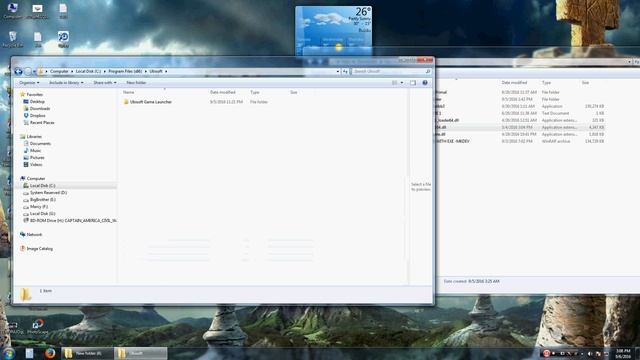This screenshot has height=360, width=640.
Task: Open the Recycle Bin desktop icon
Action: click(13, 39)
